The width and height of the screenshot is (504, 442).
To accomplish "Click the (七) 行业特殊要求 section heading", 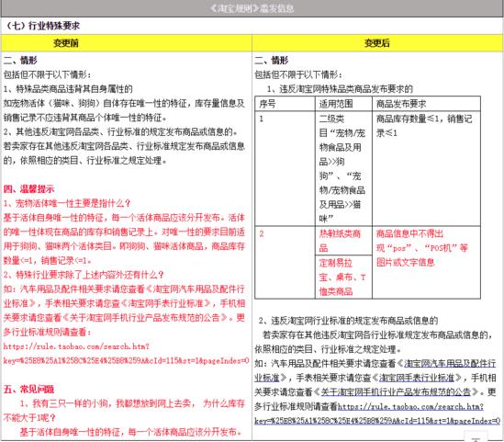I will 43,26.
